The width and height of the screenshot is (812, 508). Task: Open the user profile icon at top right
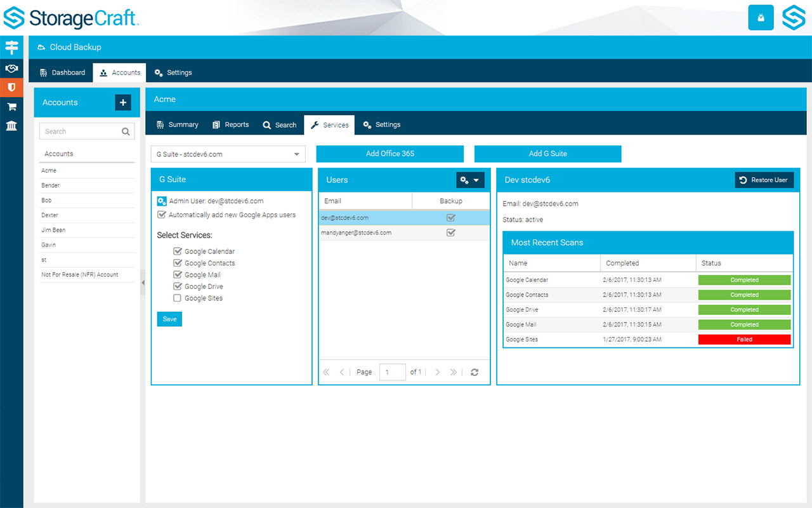pyautogui.click(x=761, y=18)
